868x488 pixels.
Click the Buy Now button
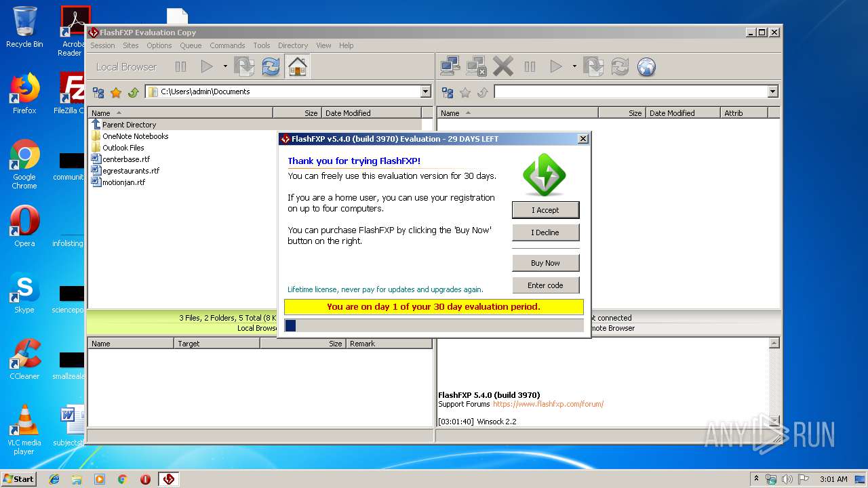pos(545,263)
